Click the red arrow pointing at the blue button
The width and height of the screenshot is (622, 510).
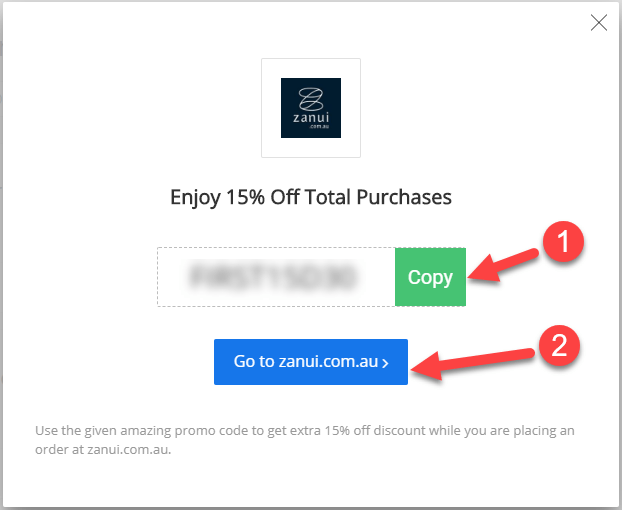click(x=472, y=363)
